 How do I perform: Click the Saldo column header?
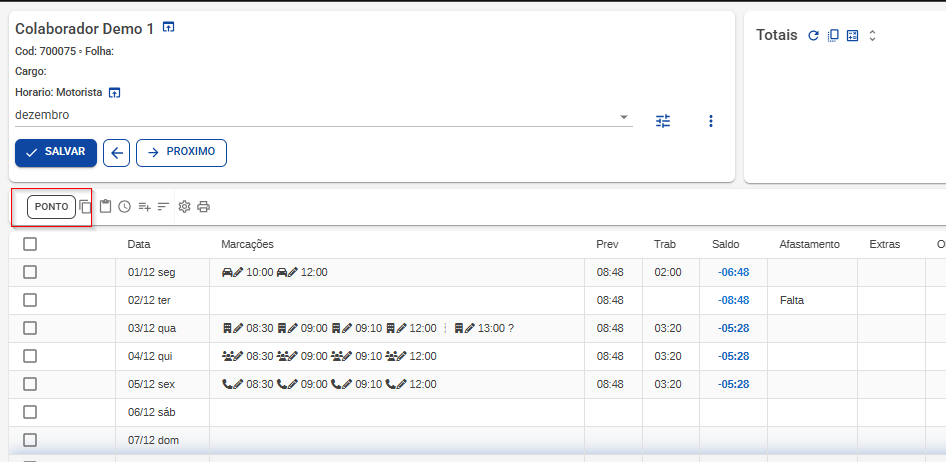(x=725, y=244)
